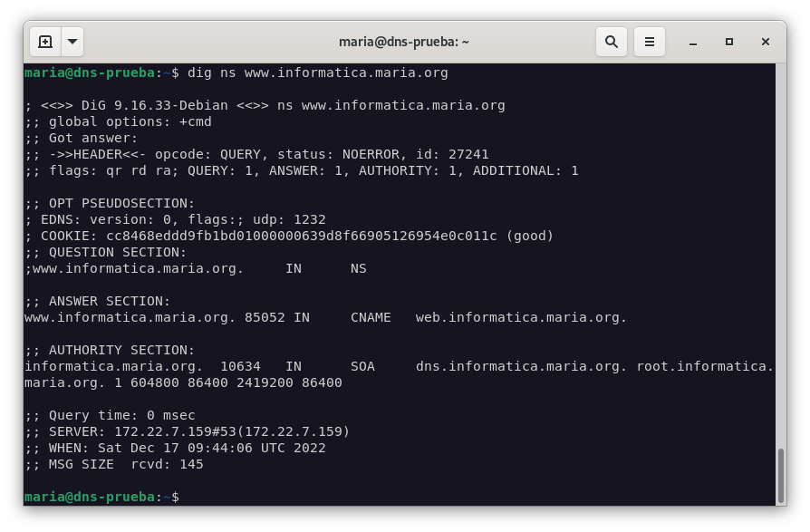Click the maria@dns-prueba window title
Screen dimensions: 810x532
(404, 42)
